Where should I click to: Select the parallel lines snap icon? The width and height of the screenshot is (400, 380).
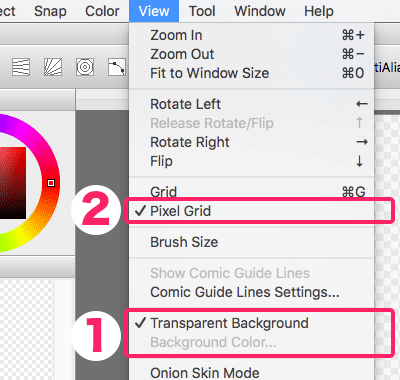point(21,67)
